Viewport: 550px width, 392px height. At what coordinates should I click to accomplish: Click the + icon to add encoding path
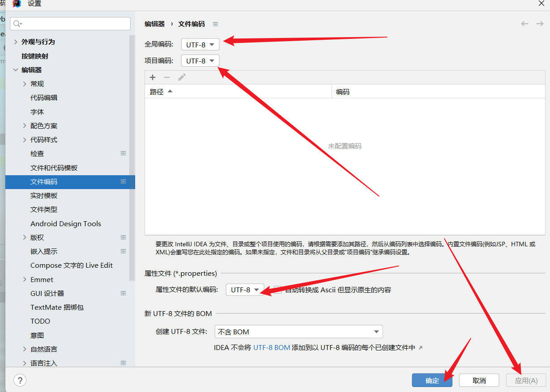(x=153, y=77)
